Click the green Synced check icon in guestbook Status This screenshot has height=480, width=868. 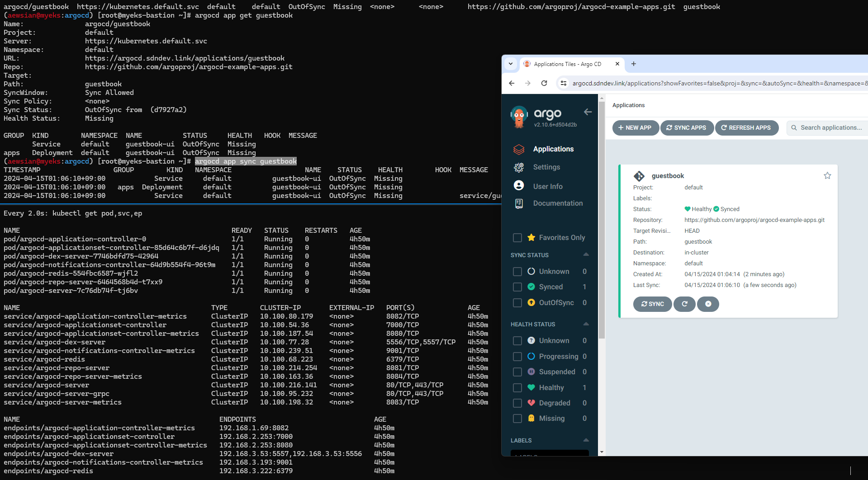pyautogui.click(x=716, y=209)
